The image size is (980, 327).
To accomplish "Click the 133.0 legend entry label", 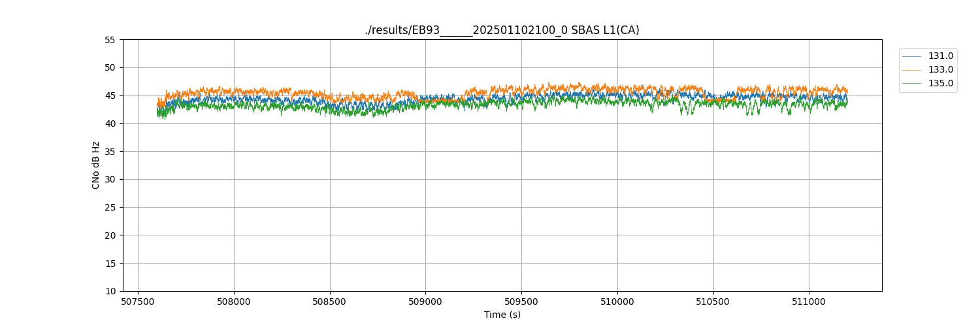I will pyautogui.click(x=940, y=70).
